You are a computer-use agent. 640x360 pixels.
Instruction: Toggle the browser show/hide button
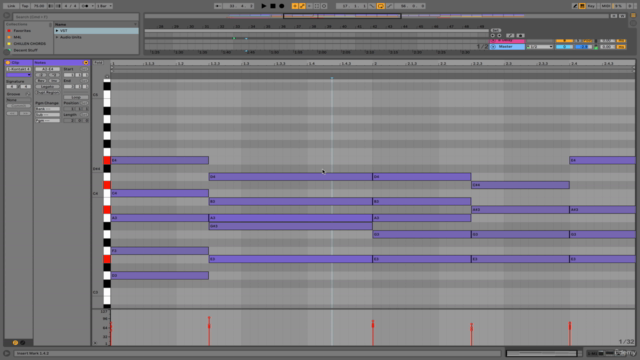click(x=7, y=16)
